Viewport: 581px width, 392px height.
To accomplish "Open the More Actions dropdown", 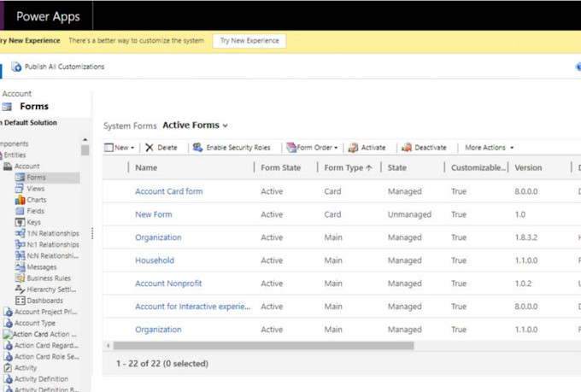I will click(x=490, y=148).
